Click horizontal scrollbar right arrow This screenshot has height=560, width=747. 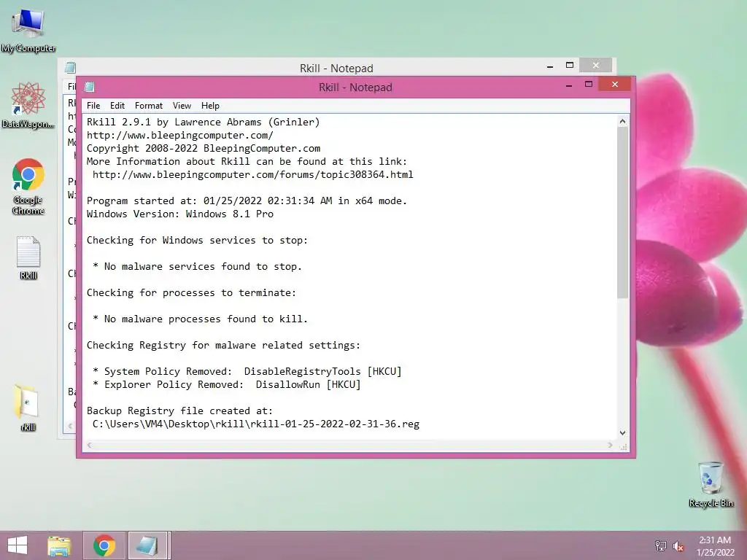pos(611,446)
